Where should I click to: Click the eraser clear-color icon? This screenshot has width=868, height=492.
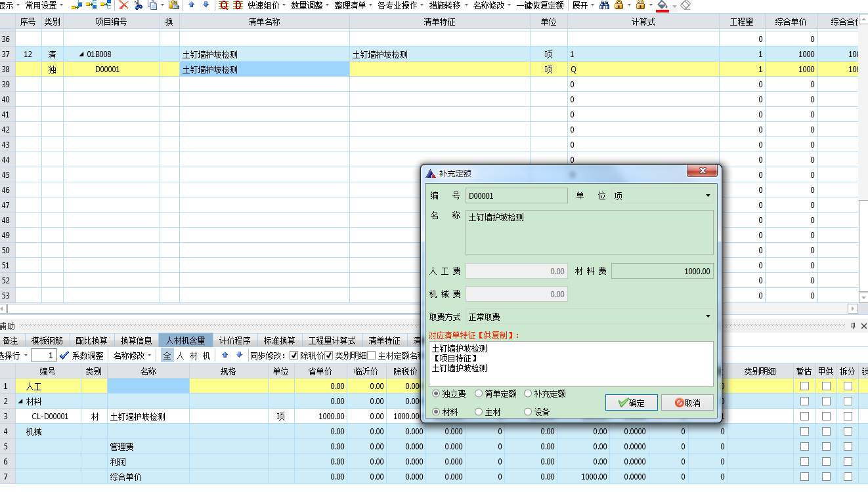click(x=685, y=5)
